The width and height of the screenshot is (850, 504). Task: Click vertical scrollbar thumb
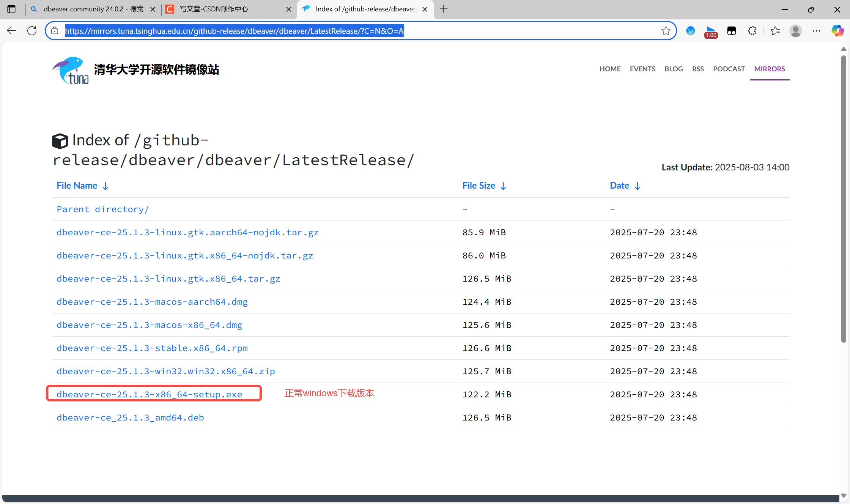[x=844, y=199]
